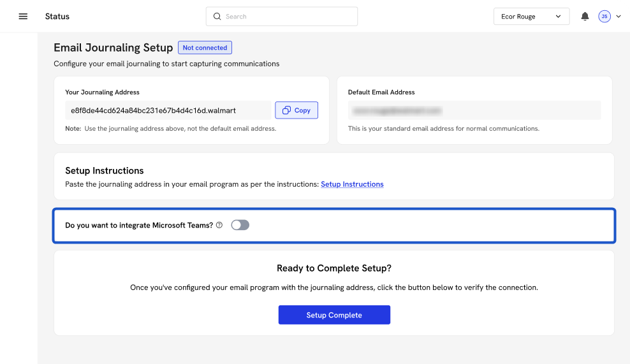
Task: Click the Status page title
Action: [57, 17]
